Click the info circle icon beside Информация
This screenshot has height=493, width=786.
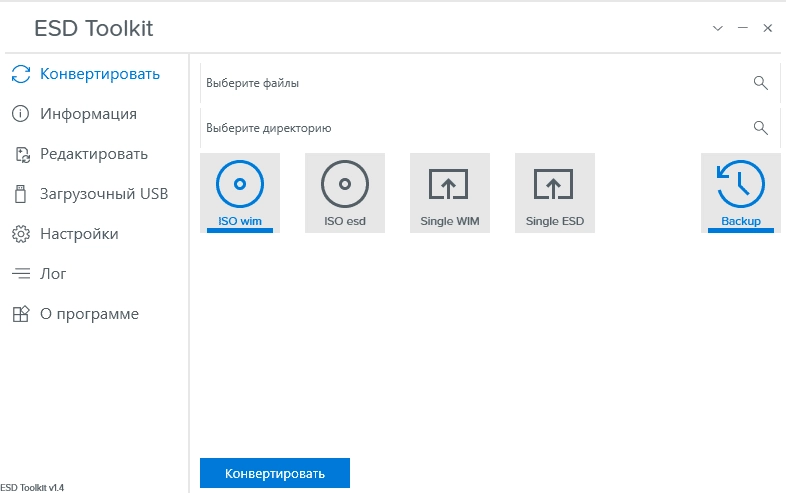[x=21, y=114]
